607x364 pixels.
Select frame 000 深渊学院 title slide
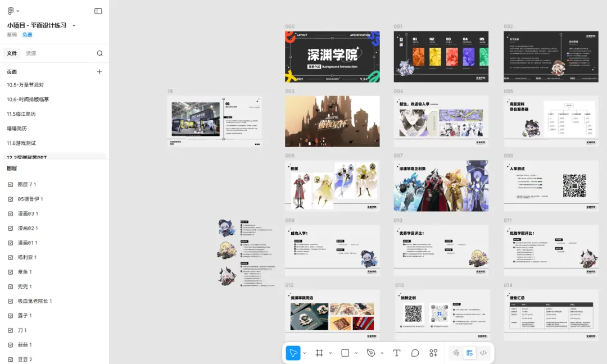[332, 57]
